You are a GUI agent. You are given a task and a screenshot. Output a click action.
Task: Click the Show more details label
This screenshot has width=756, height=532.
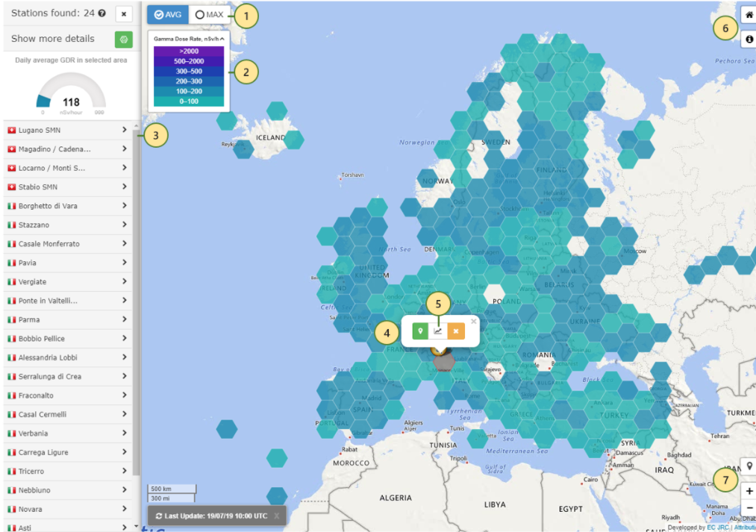[x=53, y=39]
